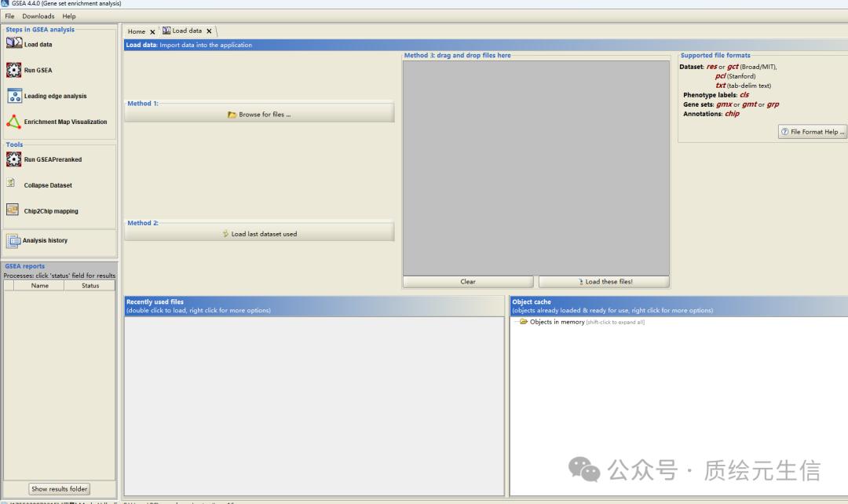Click the Name column header in GSEA reports
This screenshot has width=848, height=504.
(x=39, y=286)
